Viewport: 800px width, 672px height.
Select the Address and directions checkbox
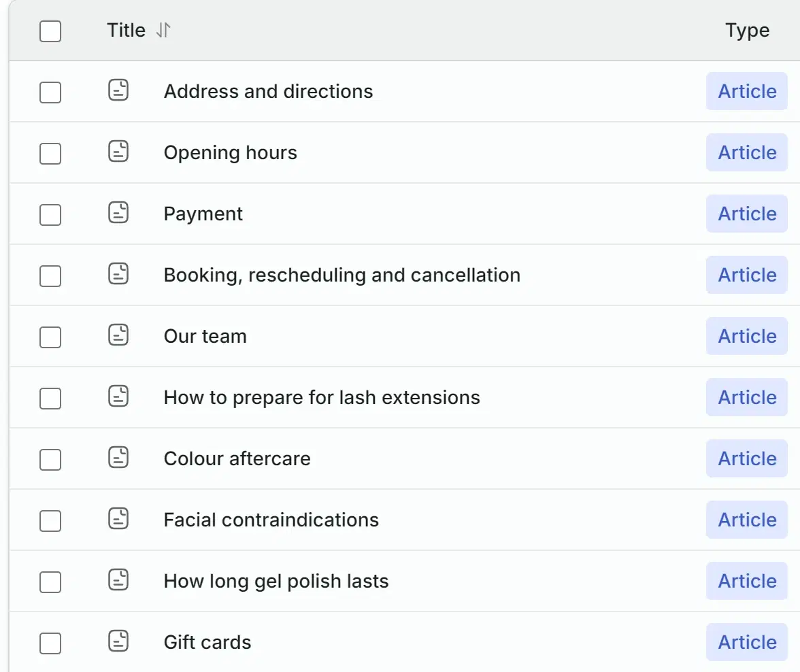[x=50, y=93]
